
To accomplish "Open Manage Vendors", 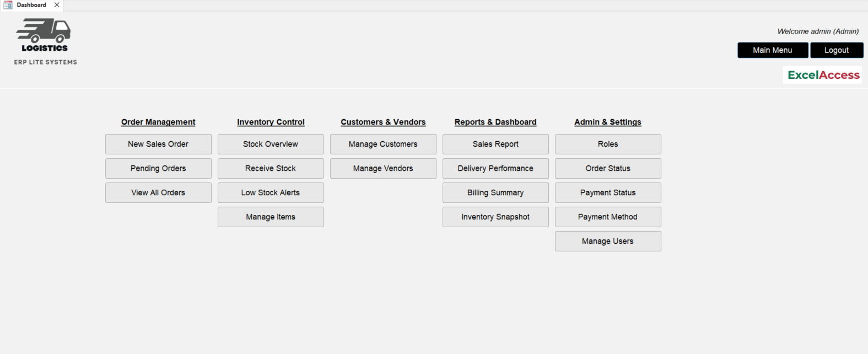I will coord(383,168).
